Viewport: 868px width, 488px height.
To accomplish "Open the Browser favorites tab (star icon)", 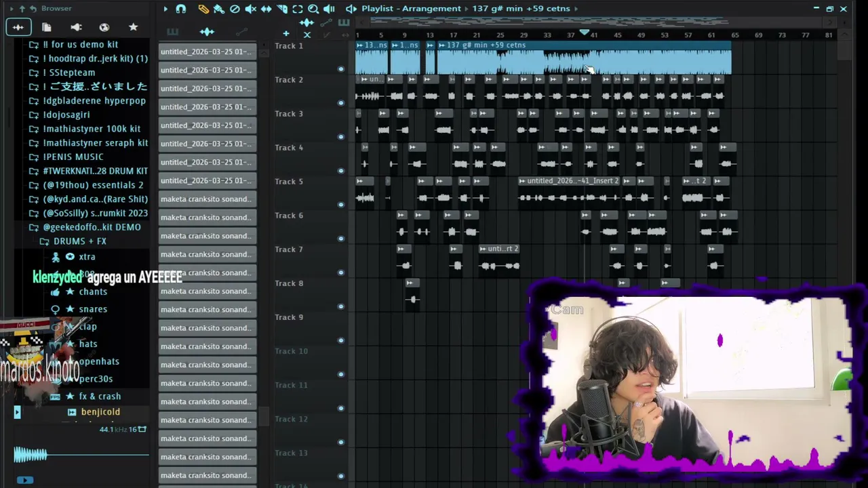I will pyautogui.click(x=134, y=27).
